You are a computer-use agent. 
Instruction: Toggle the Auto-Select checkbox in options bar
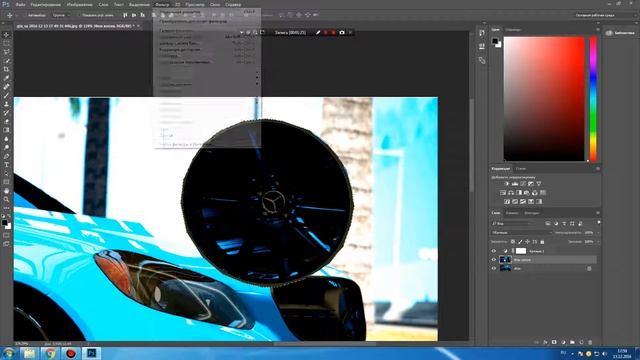coord(24,15)
